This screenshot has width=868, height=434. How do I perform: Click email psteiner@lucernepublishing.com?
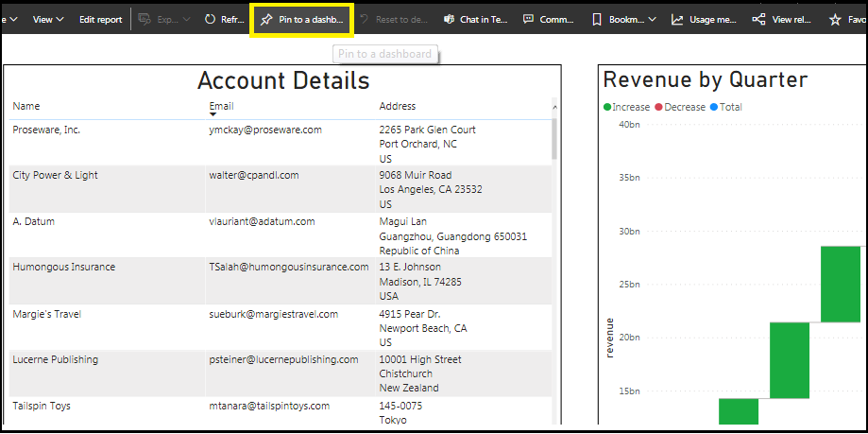coord(284,359)
